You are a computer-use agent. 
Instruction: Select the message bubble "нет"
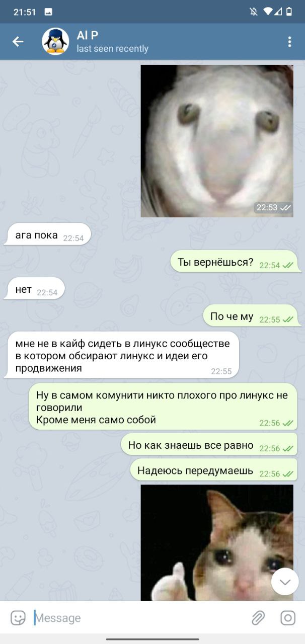[34, 289]
